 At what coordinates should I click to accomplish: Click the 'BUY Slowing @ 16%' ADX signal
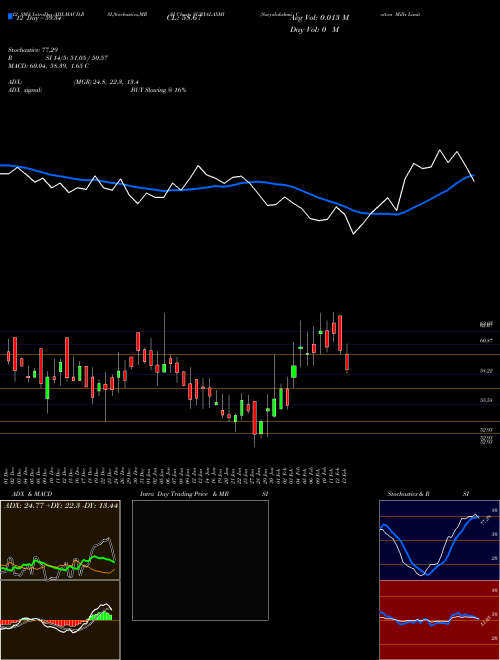point(158,90)
